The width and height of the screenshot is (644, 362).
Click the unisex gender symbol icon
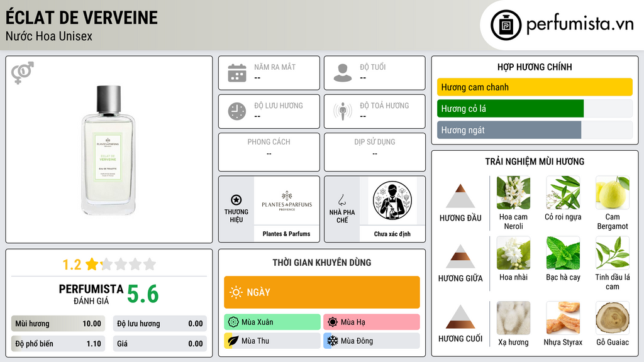tap(23, 73)
